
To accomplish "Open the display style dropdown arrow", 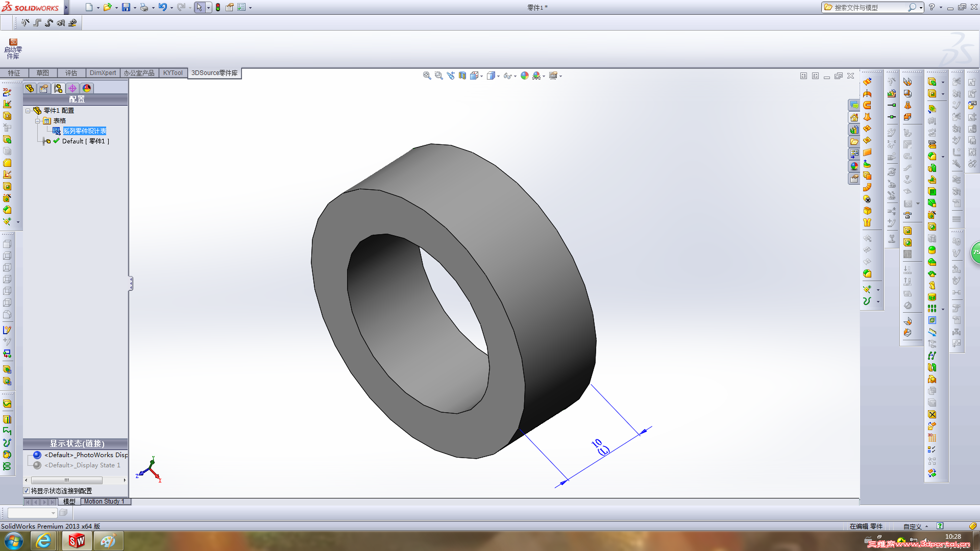I will pyautogui.click(x=498, y=76).
